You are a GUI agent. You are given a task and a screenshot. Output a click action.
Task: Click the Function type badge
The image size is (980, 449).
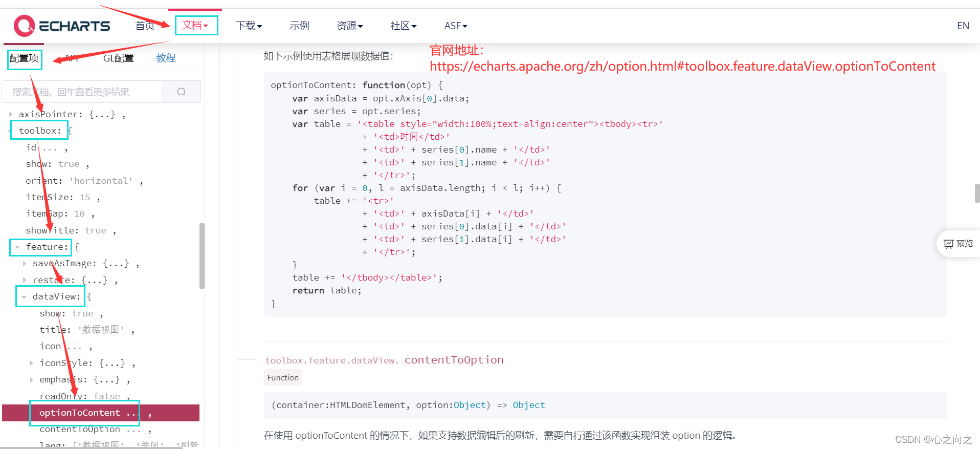[x=283, y=377]
